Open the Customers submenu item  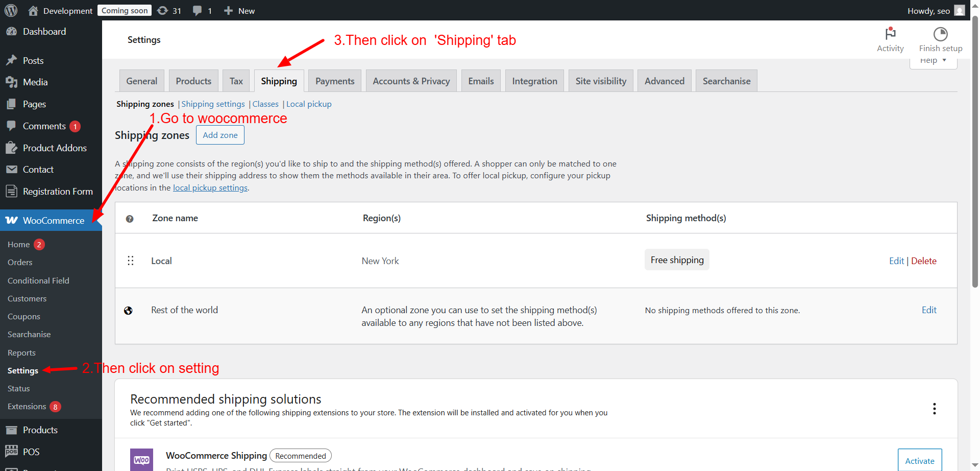tap(27, 298)
